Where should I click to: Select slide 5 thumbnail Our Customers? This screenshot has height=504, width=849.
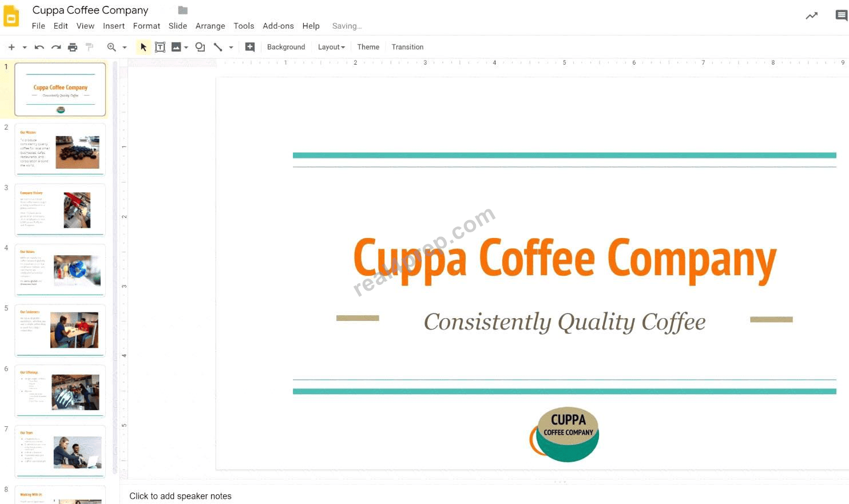pyautogui.click(x=60, y=331)
